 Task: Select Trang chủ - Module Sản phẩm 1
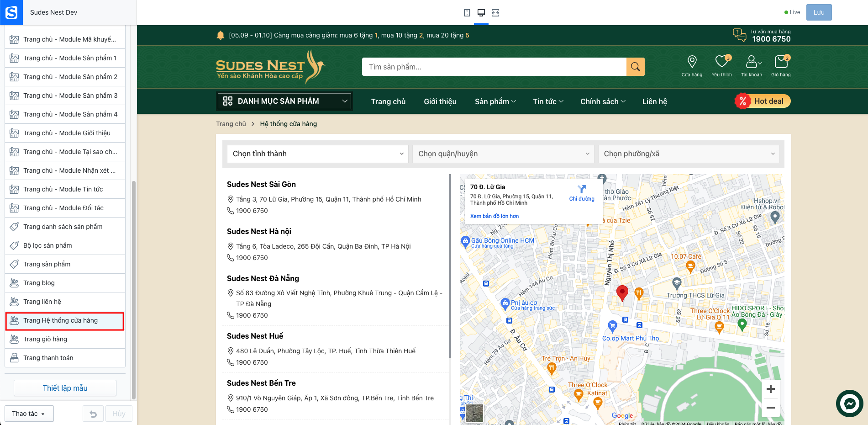pos(65,58)
